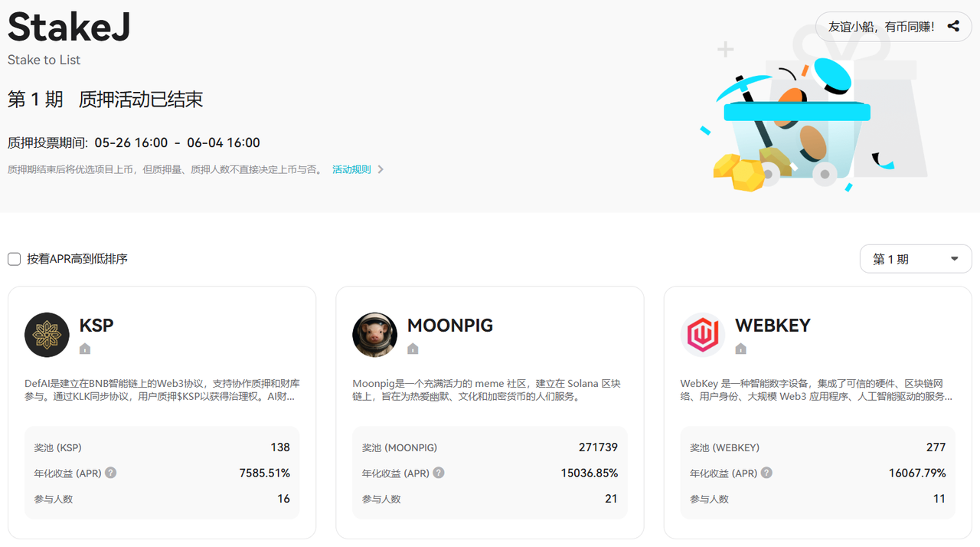Viewport: 980px width, 547px height.
Task: Click the home icon under KSP
Action: point(85,349)
